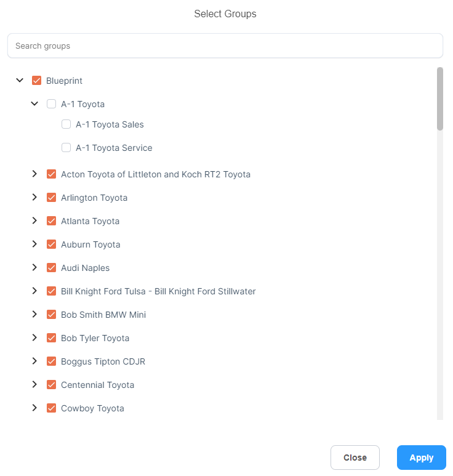Screen dimensions: 453x476
Task: Tick the A-1 Toyota Service checkbox
Action: pos(66,148)
